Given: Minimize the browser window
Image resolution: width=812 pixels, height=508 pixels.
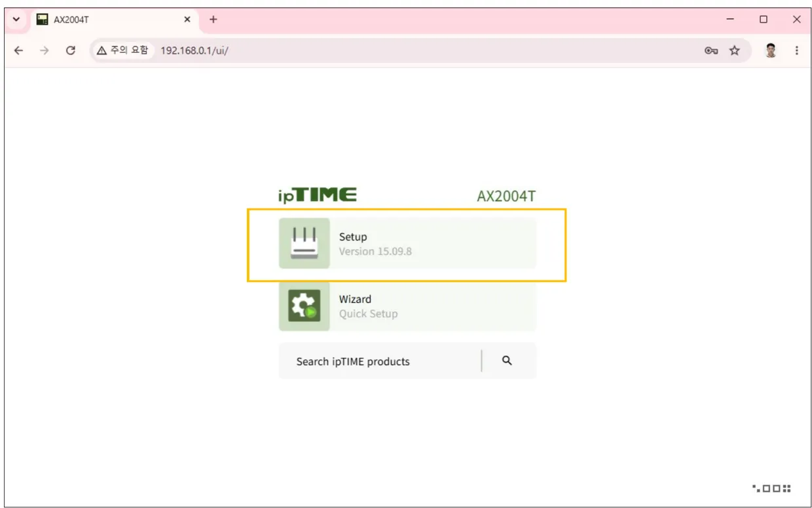Looking at the screenshot, I should pos(730,20).
